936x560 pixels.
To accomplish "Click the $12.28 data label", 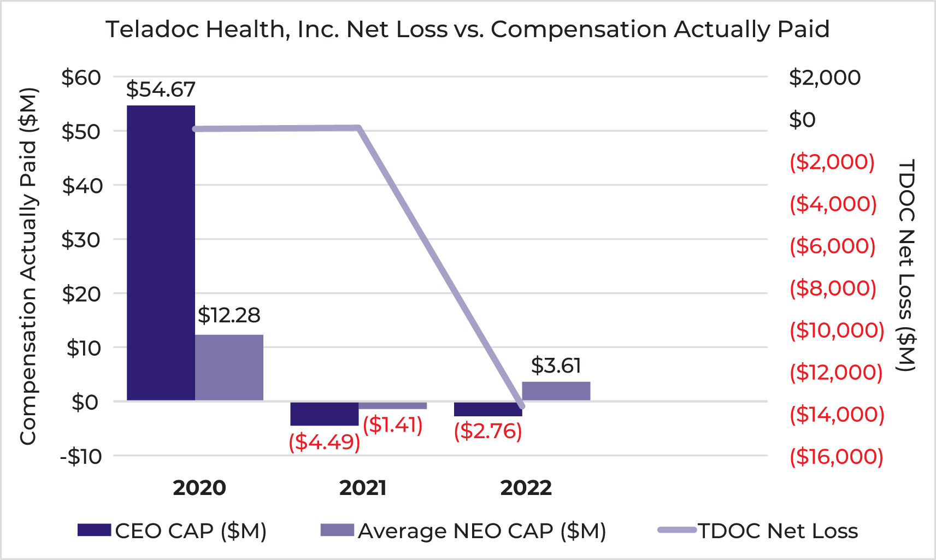I will pyautogui.click(x=229, y=315).
